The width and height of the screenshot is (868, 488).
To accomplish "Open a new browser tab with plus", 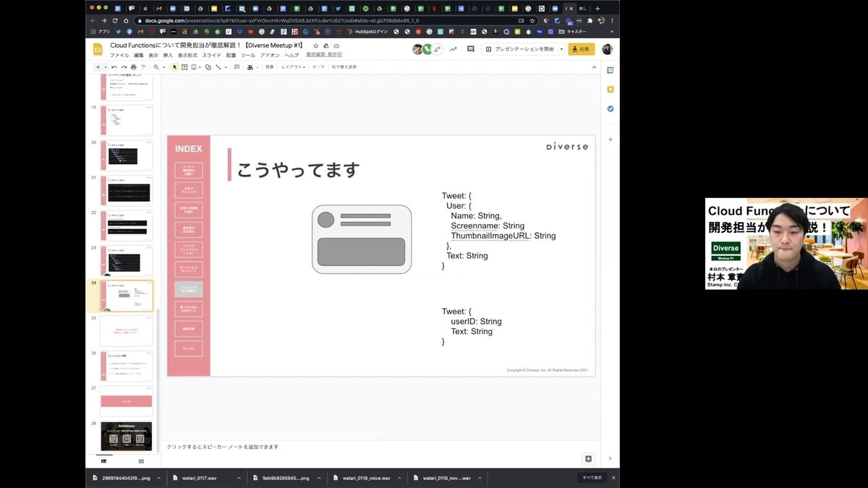I will [x=597, y=9].
